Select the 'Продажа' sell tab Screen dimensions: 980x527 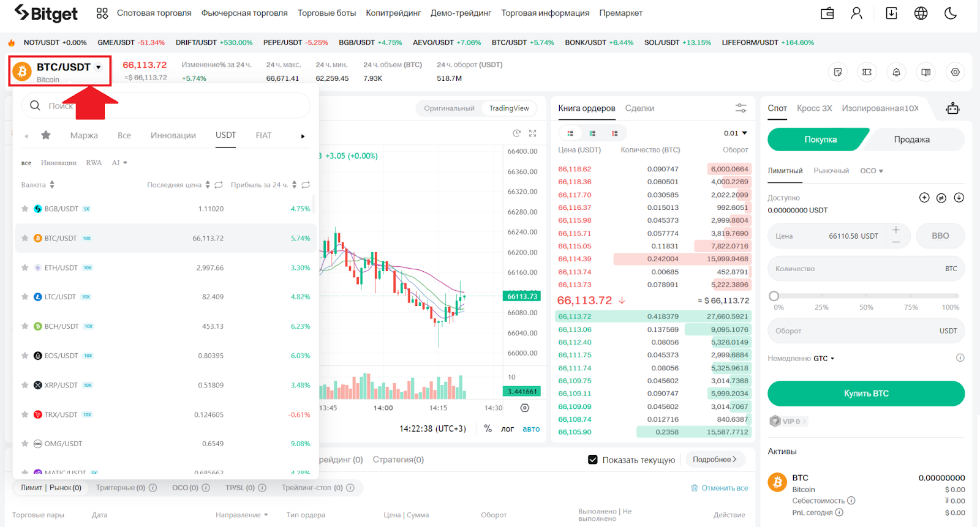[911, 140]
